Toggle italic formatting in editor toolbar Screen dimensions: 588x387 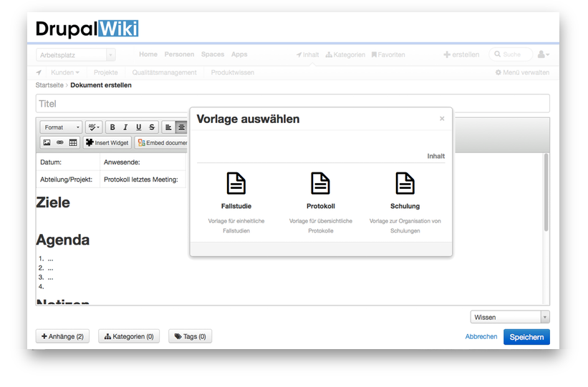point(125,127)
